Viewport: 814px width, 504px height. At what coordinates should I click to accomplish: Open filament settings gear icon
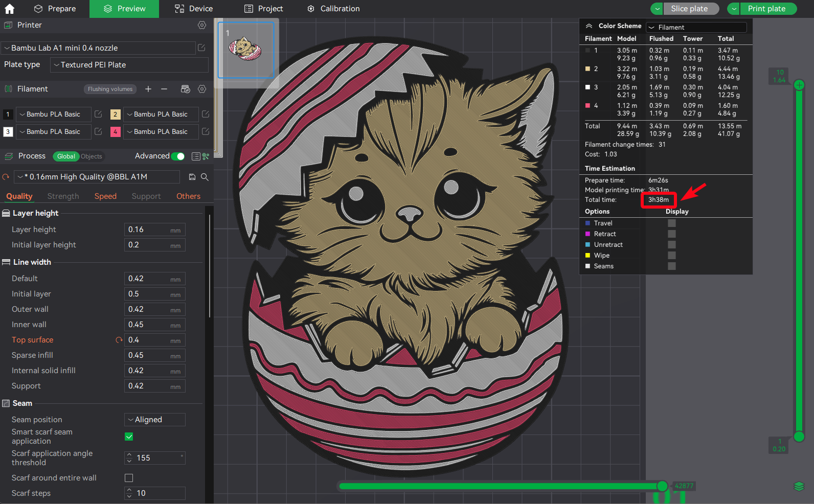coord(202,89)
